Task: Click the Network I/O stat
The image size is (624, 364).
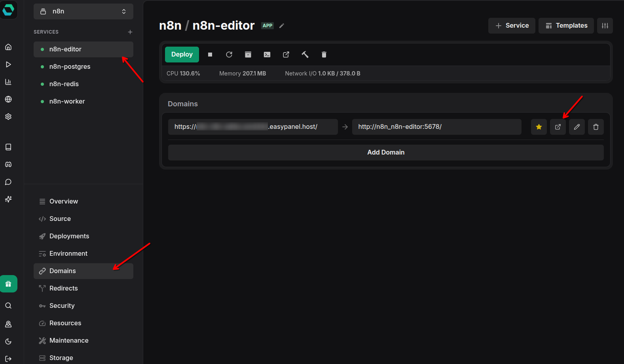Action: pos(322,74)
